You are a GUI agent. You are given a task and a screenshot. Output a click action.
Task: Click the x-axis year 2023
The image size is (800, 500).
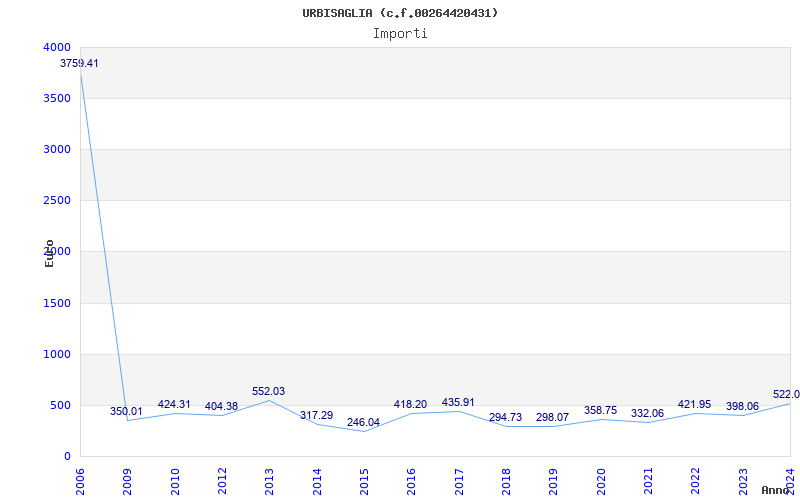pos(743,482)
